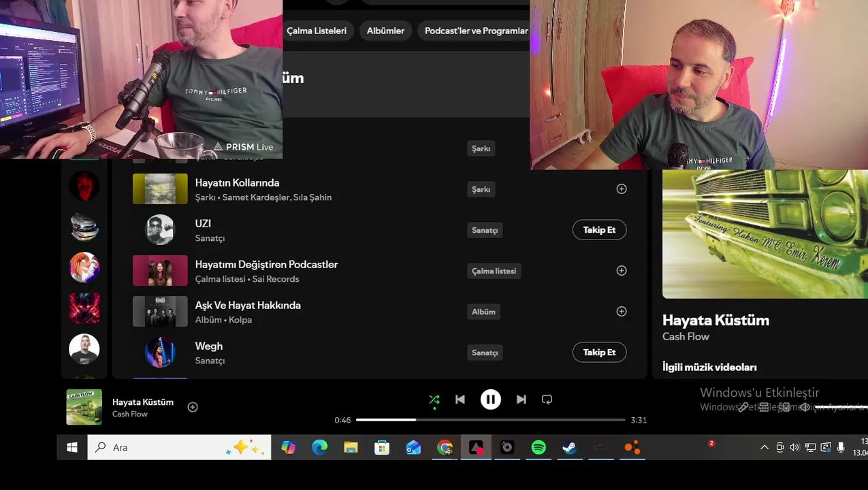Image resolution: width=868 pixels, height=490 pixels.
Task: Open network settings in system tray
Action: coord(810,447)
